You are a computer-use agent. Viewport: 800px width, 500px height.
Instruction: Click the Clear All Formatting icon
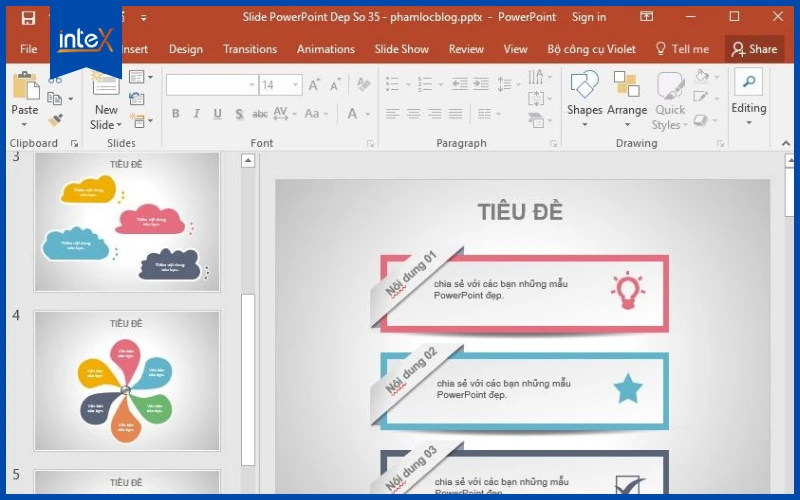363,84
